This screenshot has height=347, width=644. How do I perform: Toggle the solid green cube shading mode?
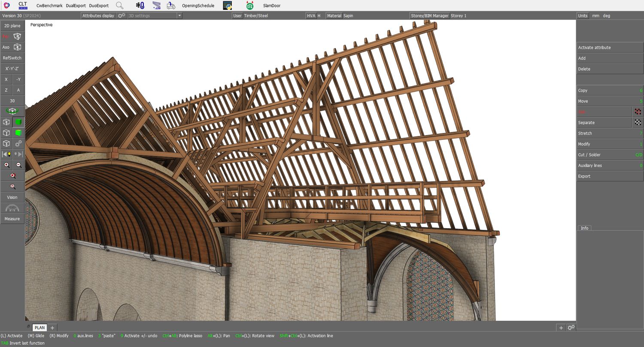coord(18,122)
